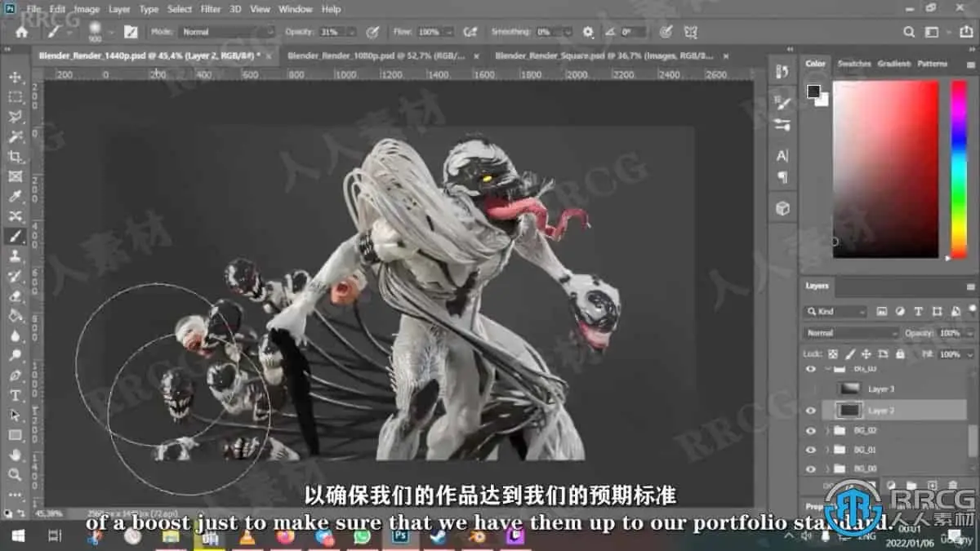
Task: Select the Rectangular Marquee tool
Action: [16, 97]
